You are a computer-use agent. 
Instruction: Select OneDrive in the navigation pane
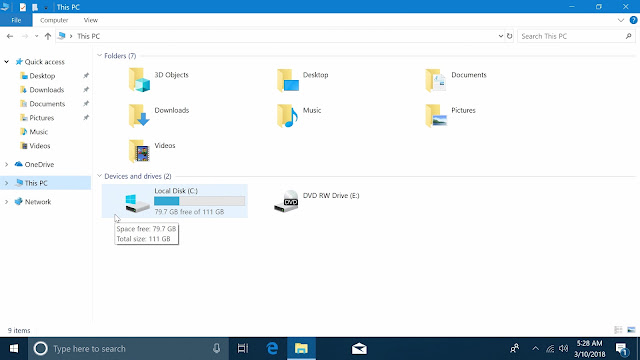pyautogui.click(x=39, y=164)
